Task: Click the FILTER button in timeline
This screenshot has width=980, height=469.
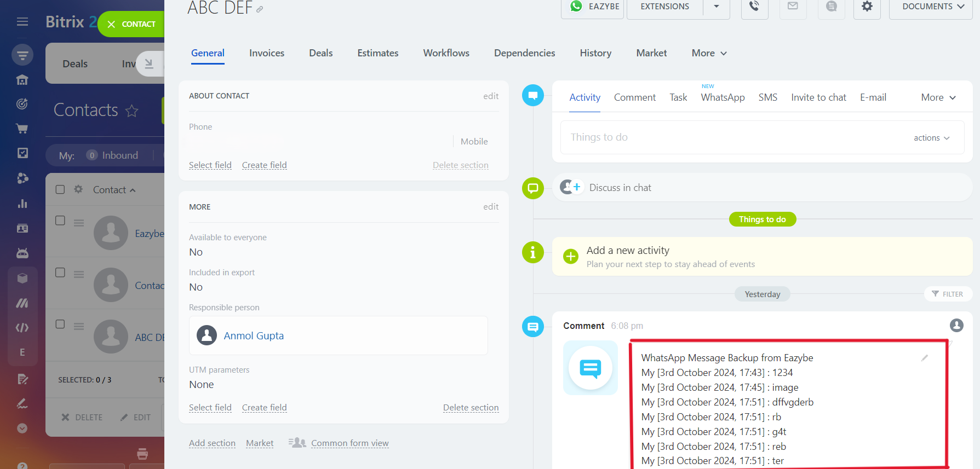Action: pos(948,294)
